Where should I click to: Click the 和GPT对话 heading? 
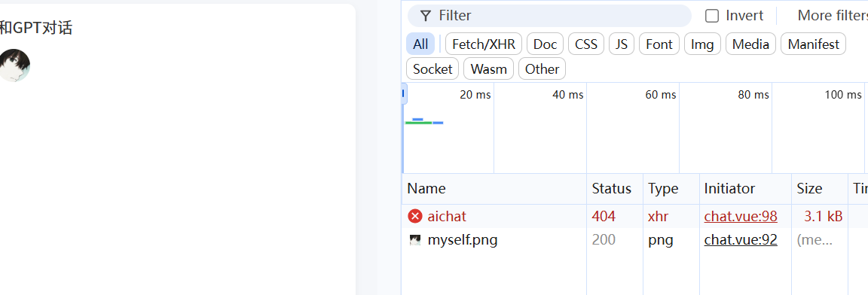[x=36, y=28]
